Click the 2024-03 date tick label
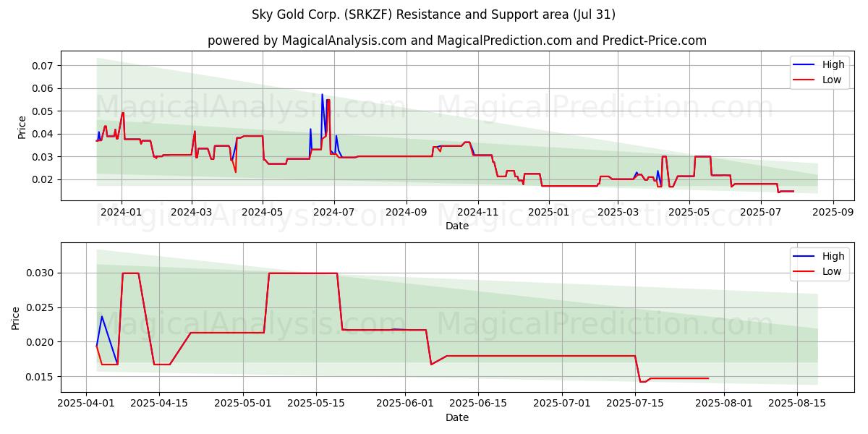868x434 pixels. (191, 212)
